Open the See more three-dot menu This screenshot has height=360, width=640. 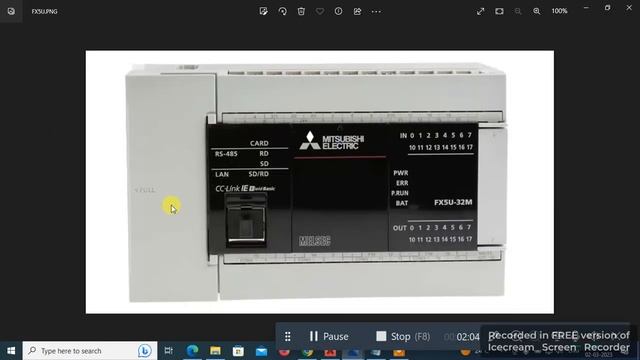pos(376,11)
